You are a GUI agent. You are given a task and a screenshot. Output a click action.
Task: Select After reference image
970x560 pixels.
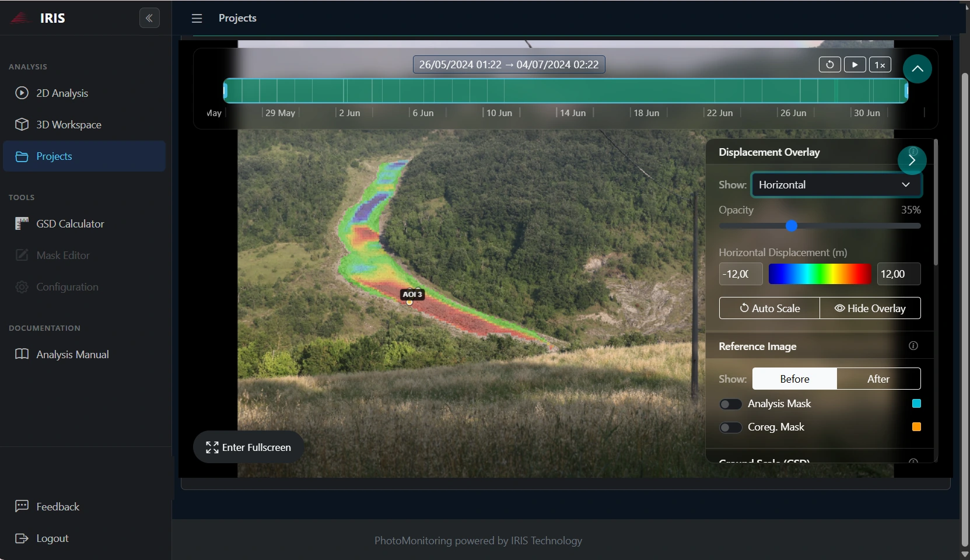878,379
